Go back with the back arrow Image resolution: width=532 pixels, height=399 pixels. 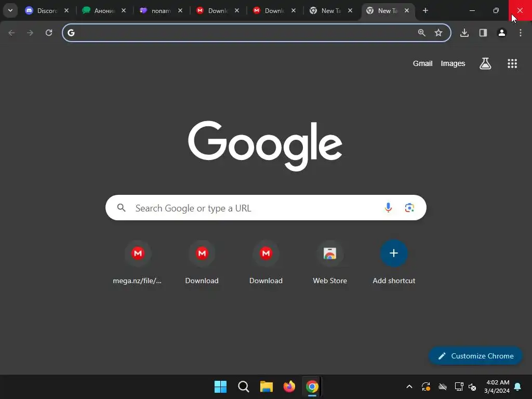click(x=11, y=33)
